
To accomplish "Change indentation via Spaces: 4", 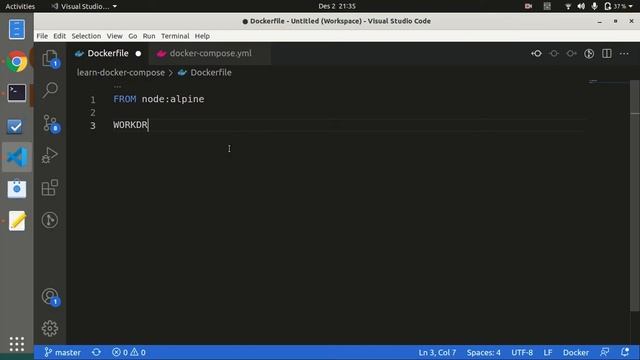I will coord(484,352).
